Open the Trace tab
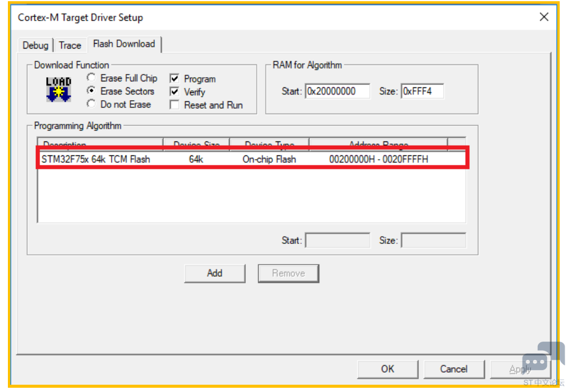Image resolution: width=570 pixels, height=392 pixels. [70, 46]
